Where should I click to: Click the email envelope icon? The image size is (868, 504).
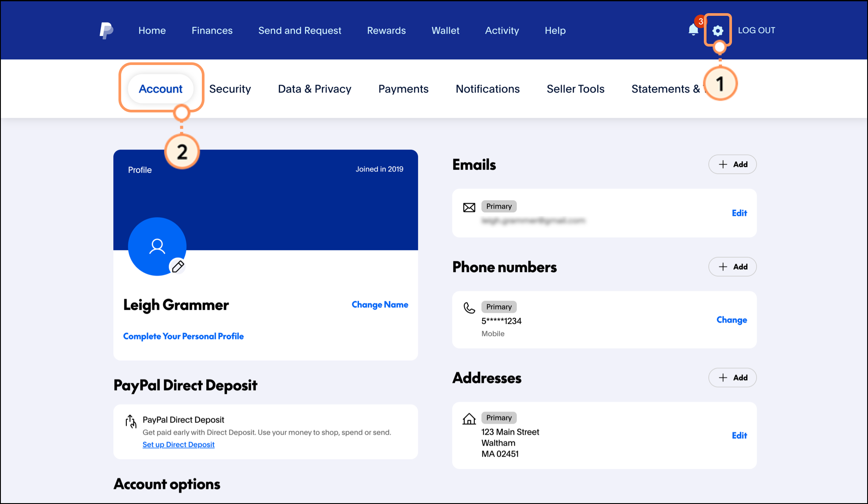469,207
